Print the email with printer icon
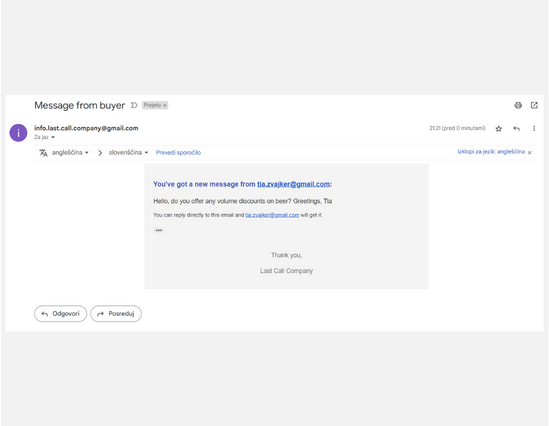The width and height of the screenshot is (549, 426). [x=518, y=105]
